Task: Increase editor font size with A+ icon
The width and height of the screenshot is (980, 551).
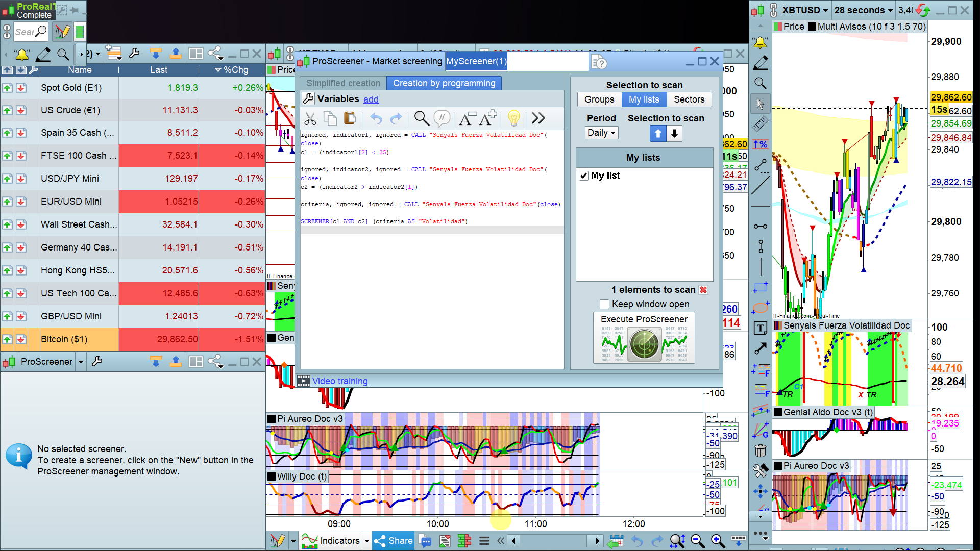Action: 487,118
